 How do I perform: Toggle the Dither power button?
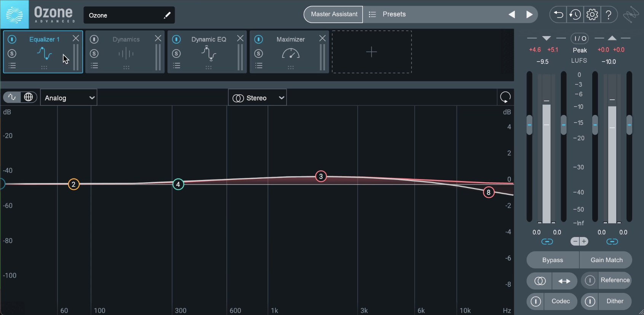pos(590,301)
